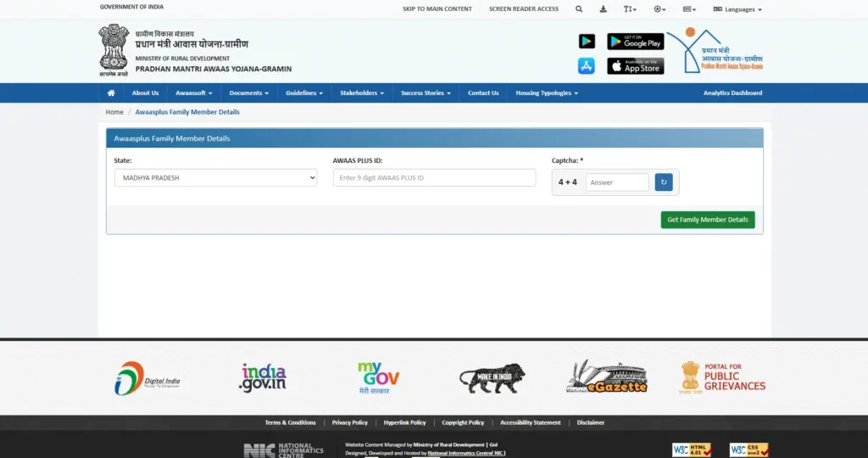Click the Google Play triangle icon
Image resolution: width=868 pixels, height=458 pixels.
click(x=587, y=41)
